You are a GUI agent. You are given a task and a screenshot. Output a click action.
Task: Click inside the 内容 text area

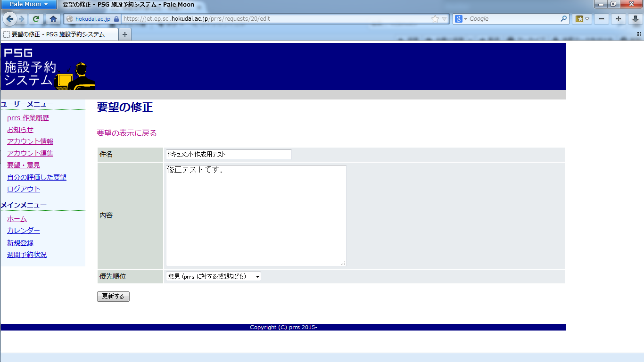coord(256,215)
